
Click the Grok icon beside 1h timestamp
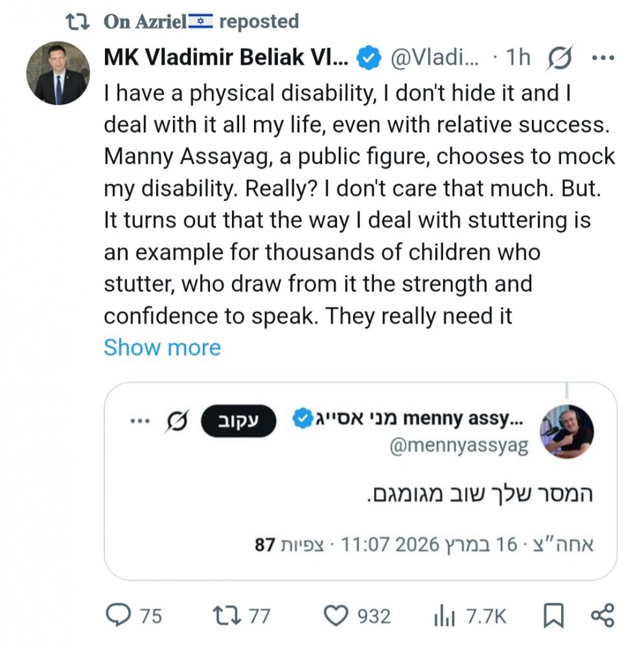(x=558, y=59)
